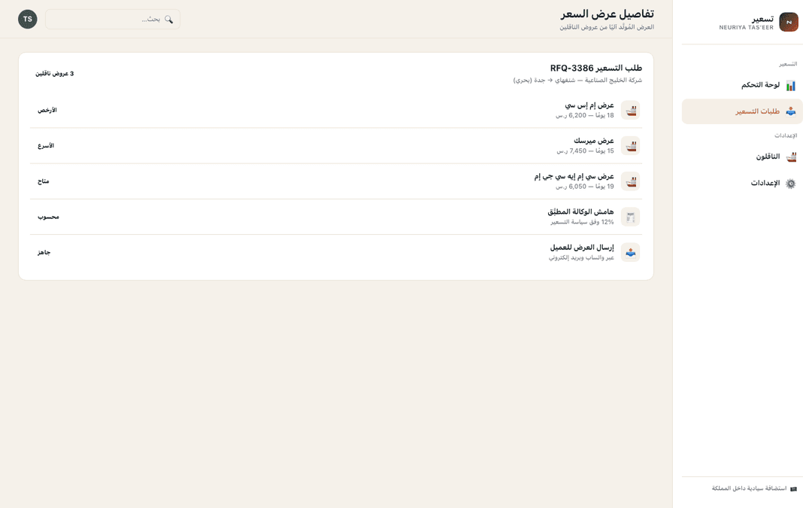Click the search magnifier icon
Screen dimensions: 812x508
pos(169,19)
